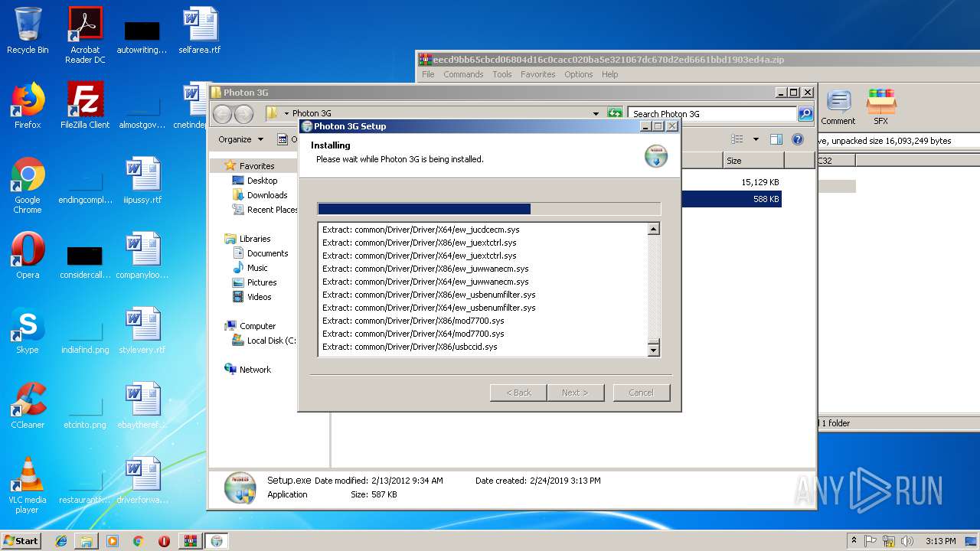Viewport: 980px width, 551px height.
Task: Open Options menu in WinRAR
Action: 579,74
